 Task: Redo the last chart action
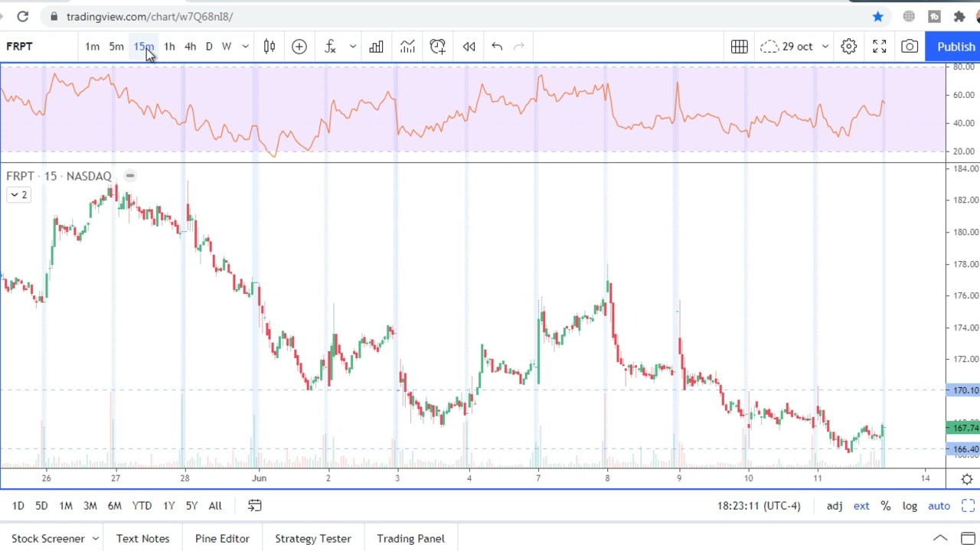pyautogui.click(x=519, y=47)
